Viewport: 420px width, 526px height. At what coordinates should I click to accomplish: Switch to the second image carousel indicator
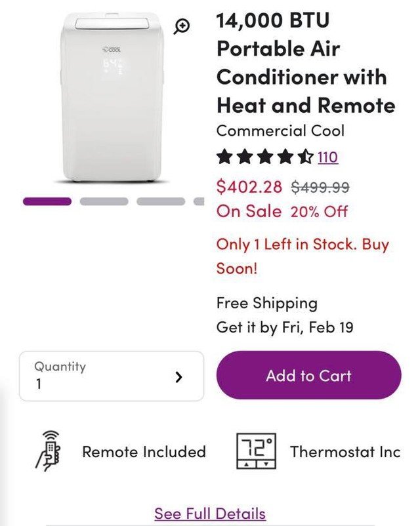click(104, 201)
